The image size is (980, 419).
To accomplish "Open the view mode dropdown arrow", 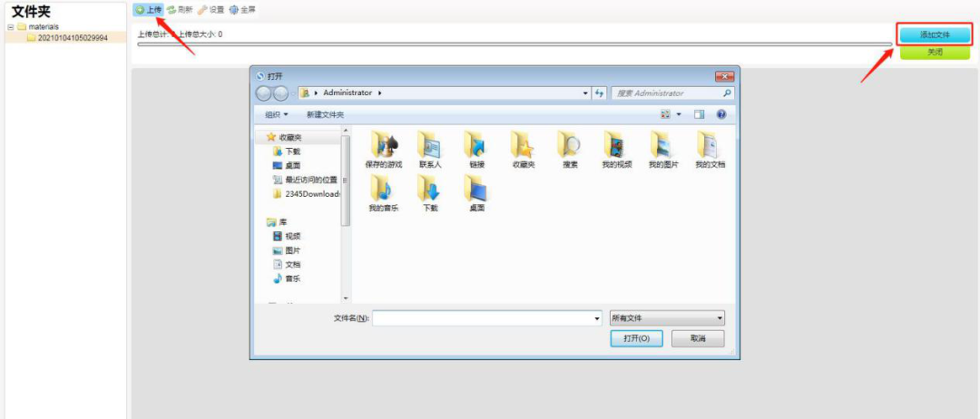I will click(x=679, y=114).
